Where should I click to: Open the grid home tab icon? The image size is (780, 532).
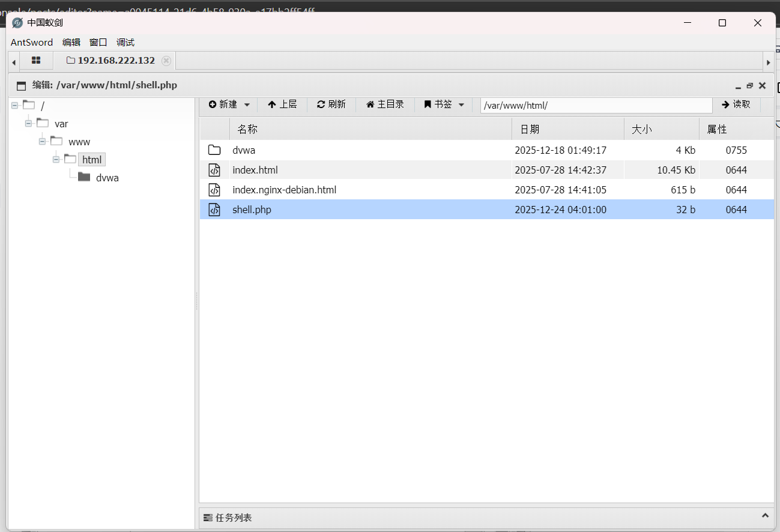click(36, 61)
